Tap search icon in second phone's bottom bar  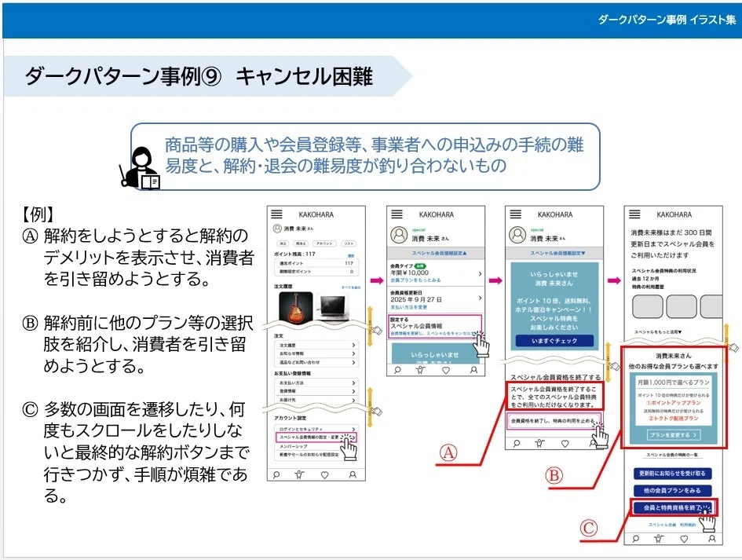[397, 370]
